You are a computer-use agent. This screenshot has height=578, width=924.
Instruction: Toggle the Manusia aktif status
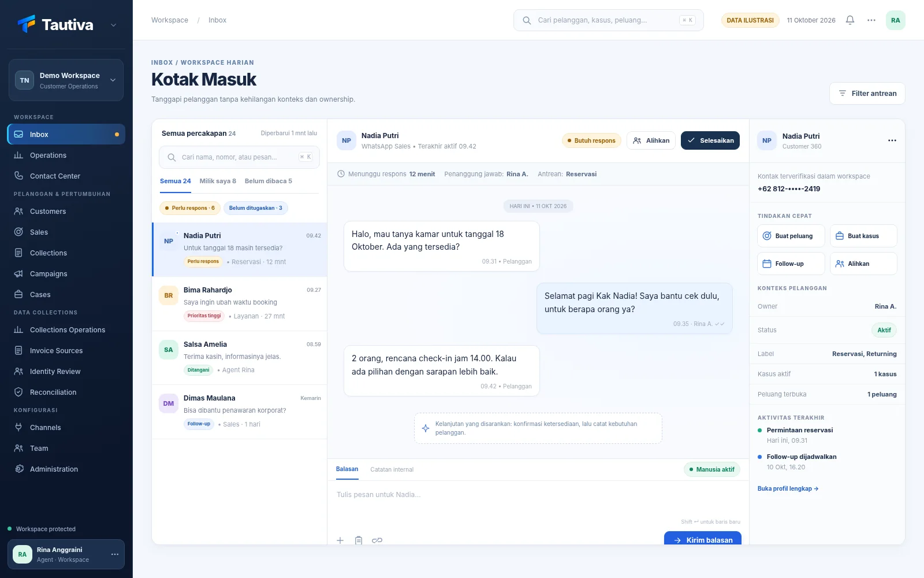(712, 469)
